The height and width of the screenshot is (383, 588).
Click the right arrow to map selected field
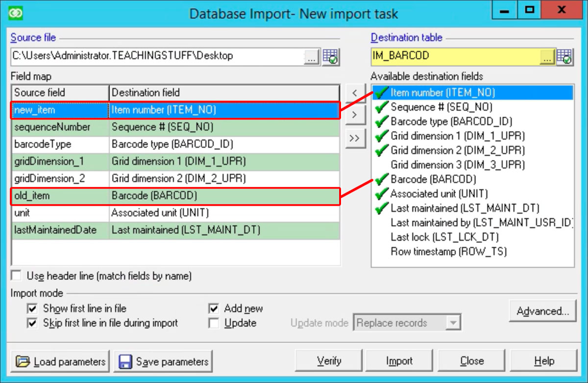356,115
